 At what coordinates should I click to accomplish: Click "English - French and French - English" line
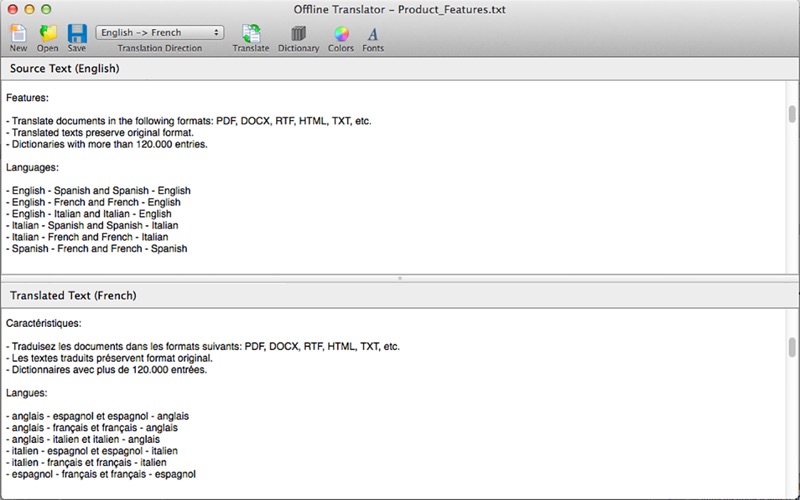click(x=93, y=202)
